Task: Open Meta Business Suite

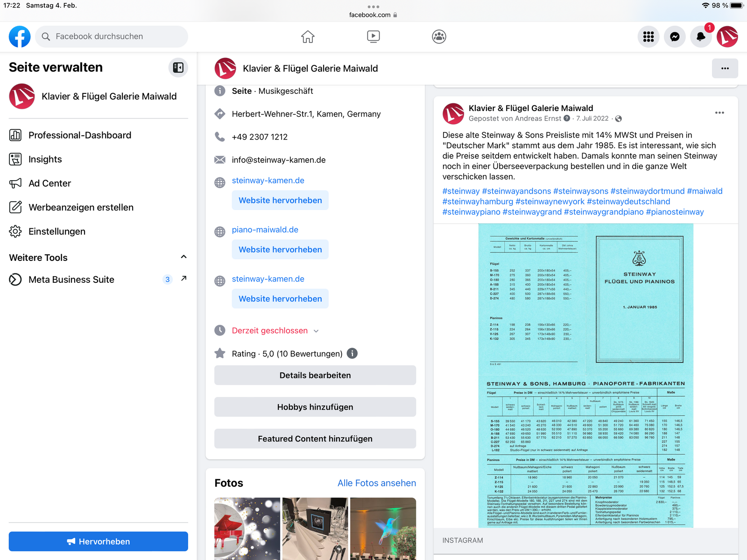Action: coord(71,280)
